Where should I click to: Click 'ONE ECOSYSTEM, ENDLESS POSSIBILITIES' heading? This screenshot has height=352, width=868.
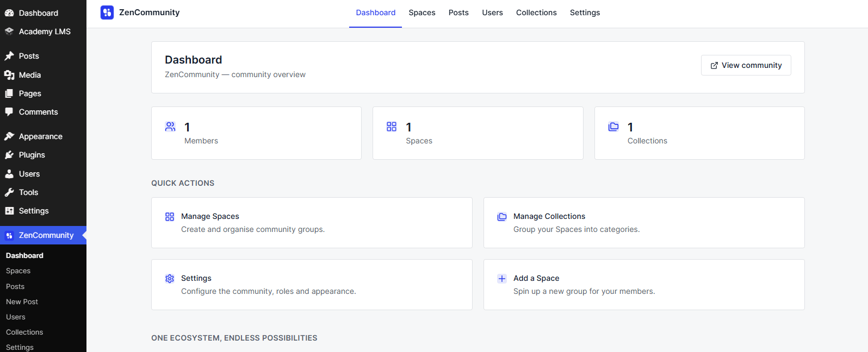234,338
